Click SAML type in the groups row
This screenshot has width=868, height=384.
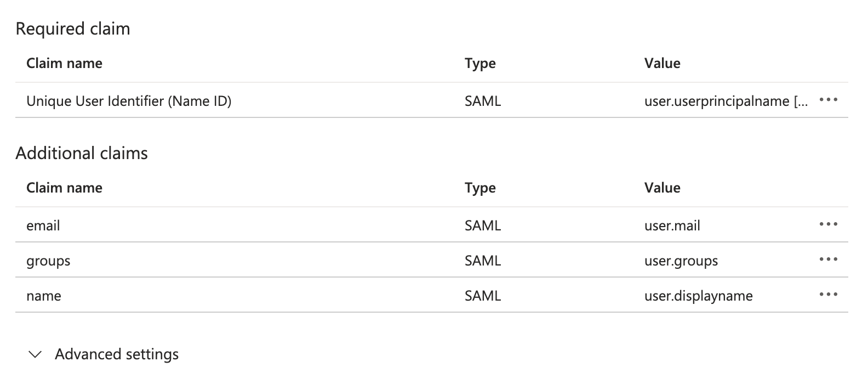483,261
